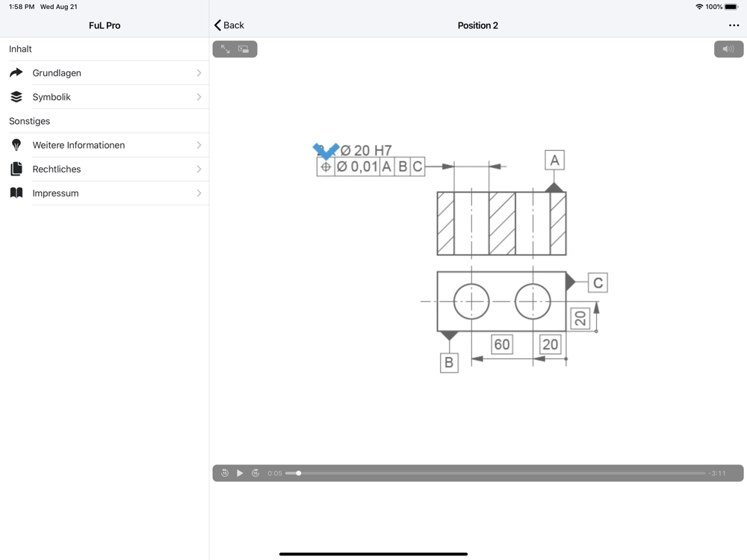Click the light bulb icon for Weitere Informationen

click(x=16, y=145)
